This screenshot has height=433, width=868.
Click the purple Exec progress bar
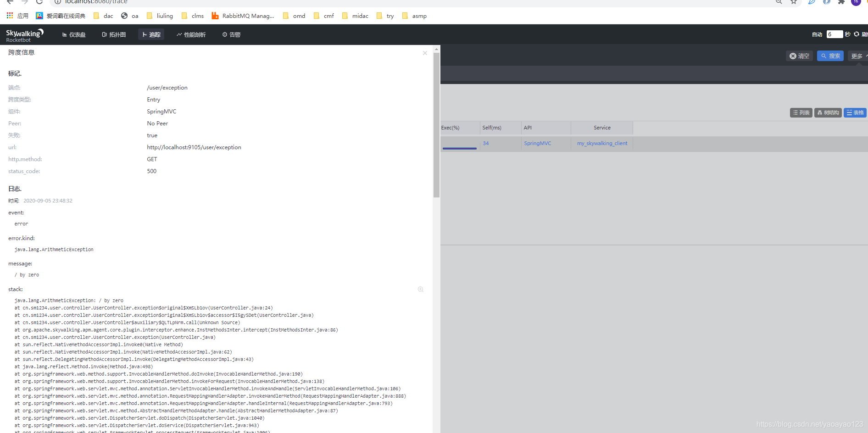(460, 148)
